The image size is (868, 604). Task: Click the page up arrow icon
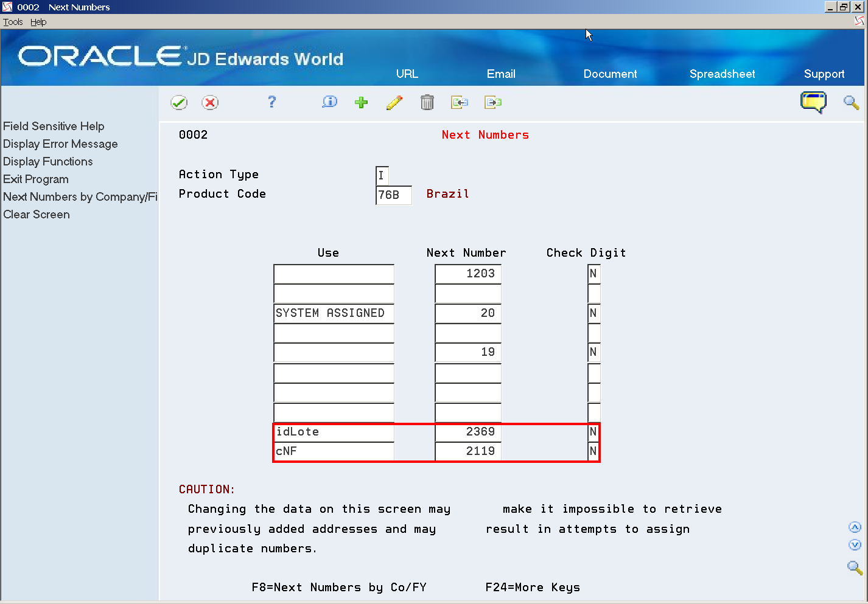(x=855, y=527)
